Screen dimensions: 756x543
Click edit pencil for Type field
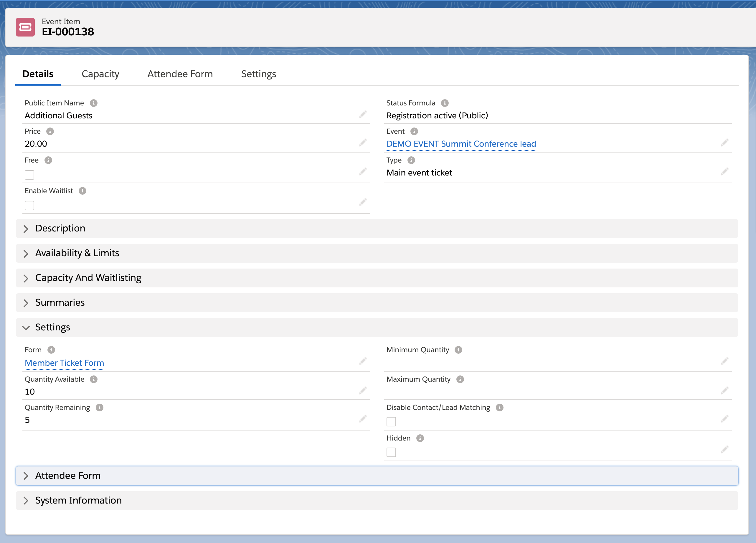(x=724, y=172)
